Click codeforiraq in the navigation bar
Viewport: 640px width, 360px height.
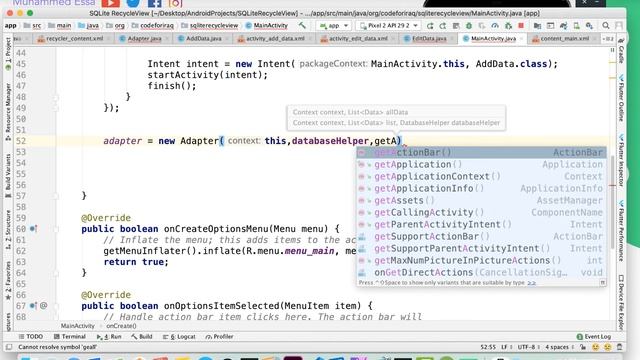(157, 25)
